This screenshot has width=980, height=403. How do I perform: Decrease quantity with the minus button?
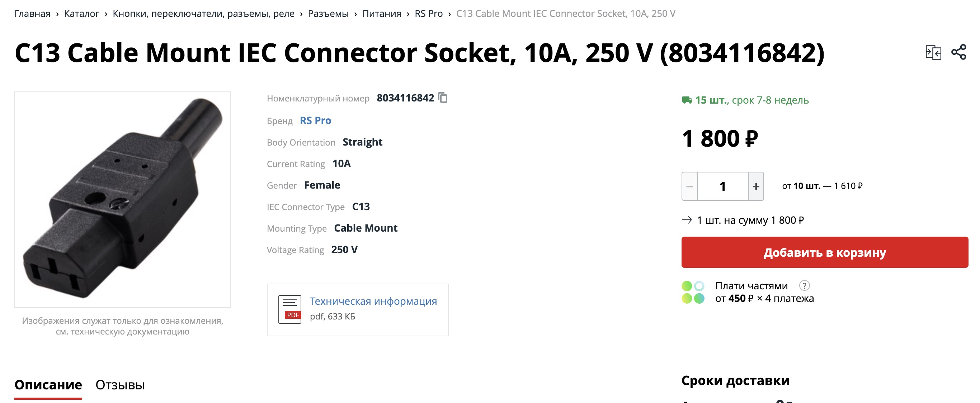pos(689,186)
